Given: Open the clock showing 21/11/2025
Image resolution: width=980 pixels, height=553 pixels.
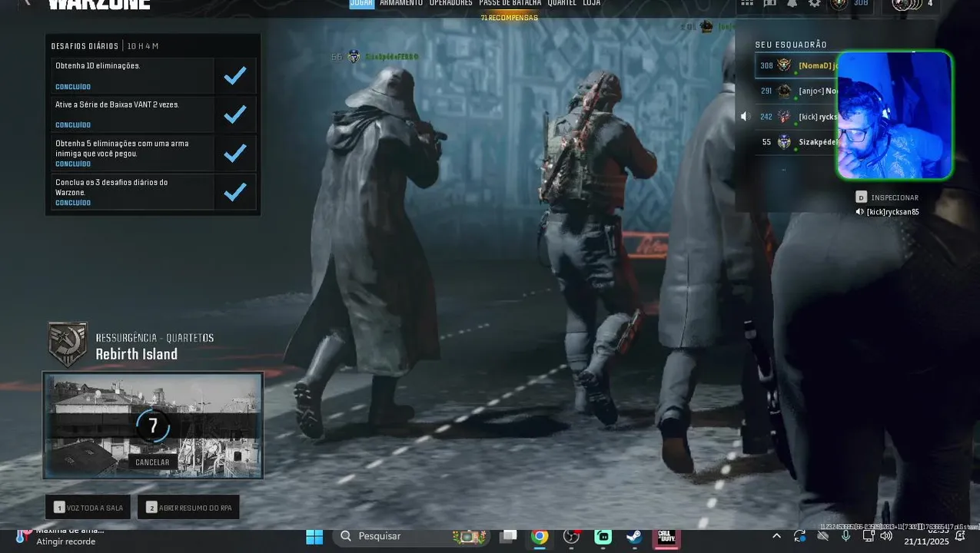Looking at the screenshot, I should point(926,536).
